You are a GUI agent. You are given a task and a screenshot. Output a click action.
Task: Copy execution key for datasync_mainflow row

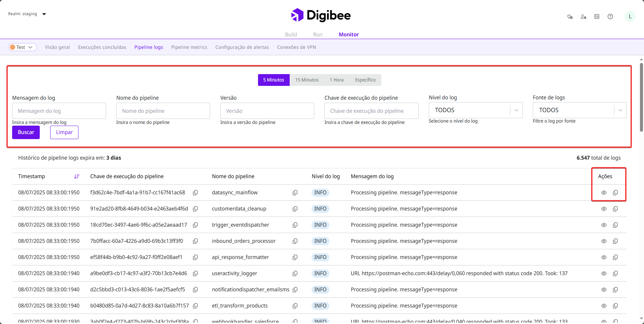tap(195, 193)
